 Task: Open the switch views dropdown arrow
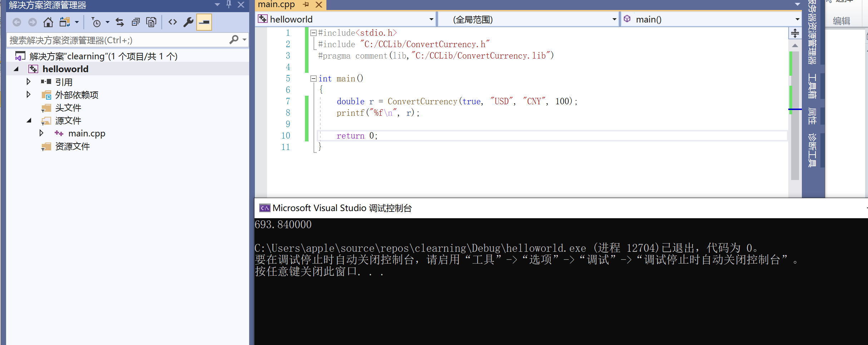click(x=76, y=22)
